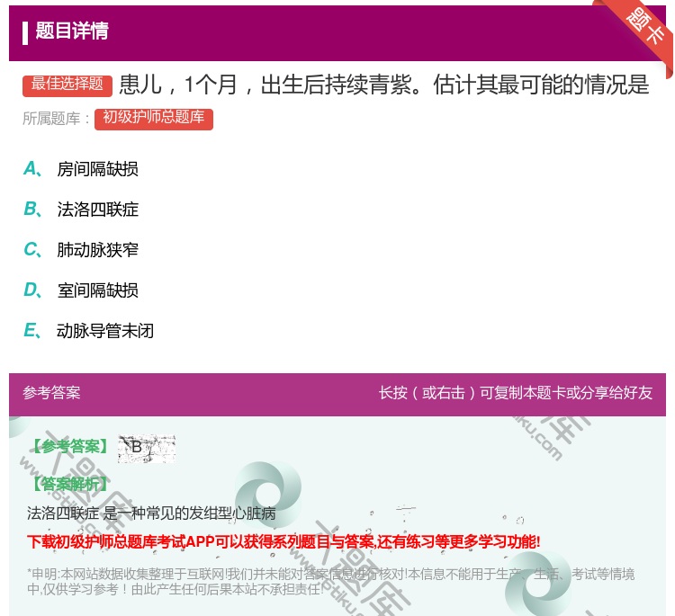Click the 长按（或右击）可复制本题卡 hint
Screen dimensions: 675x616
[516, 393]
